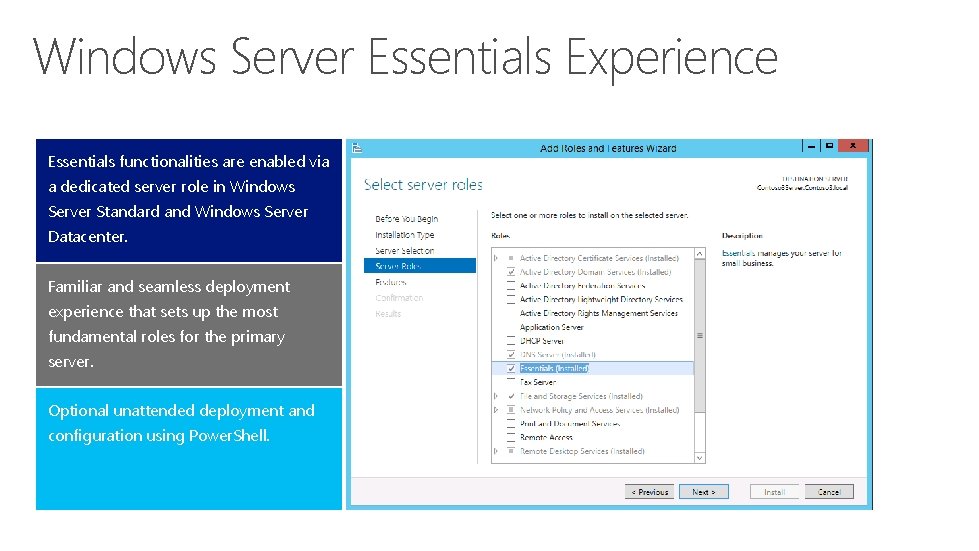Check Active Directory Certificate Services checkbox

(511, 258)
